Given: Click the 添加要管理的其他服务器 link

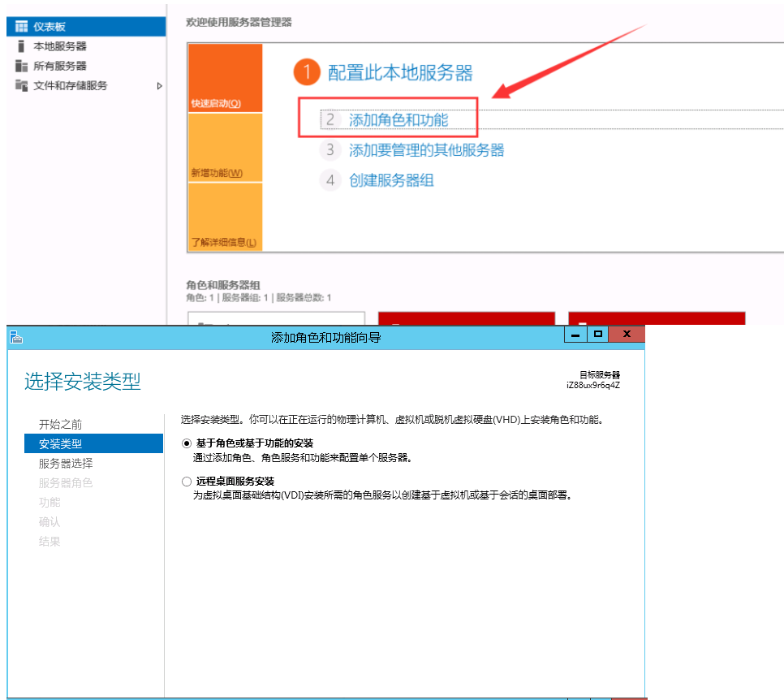Looking at the screenshot, I should [x=426, y=150].
